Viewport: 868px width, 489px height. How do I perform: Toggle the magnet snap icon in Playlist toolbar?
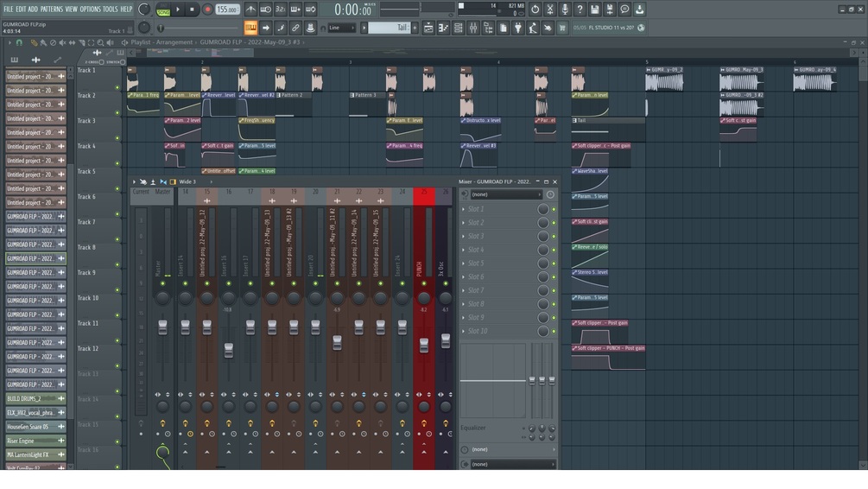[19, 42]
